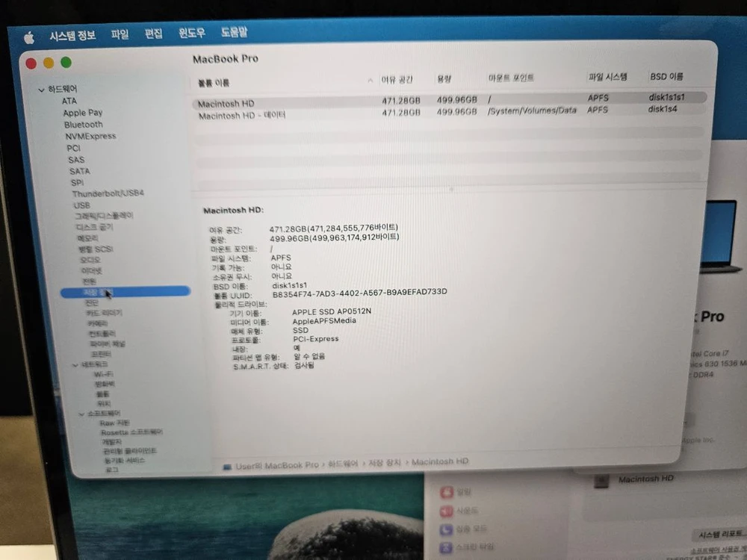Select 파이버 채널 in the sidebar
Screen dimensions: 747x560
coord(108,343)
